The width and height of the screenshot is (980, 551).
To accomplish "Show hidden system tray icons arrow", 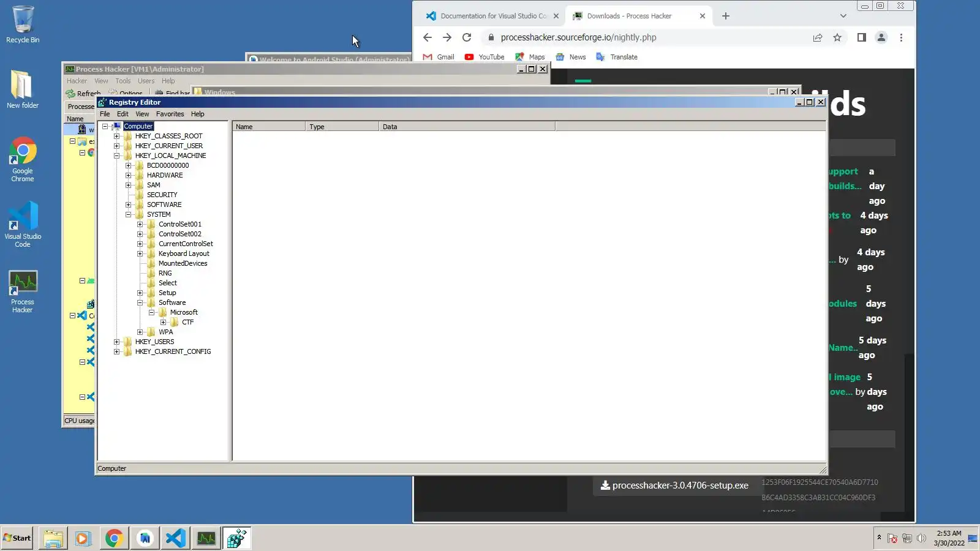I will coord(879,538).
